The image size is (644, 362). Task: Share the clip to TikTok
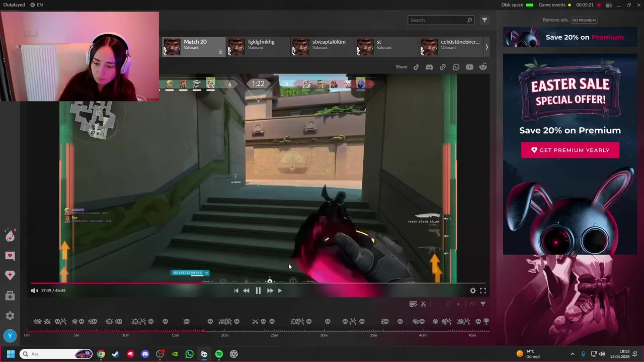[x=416, y=67]
